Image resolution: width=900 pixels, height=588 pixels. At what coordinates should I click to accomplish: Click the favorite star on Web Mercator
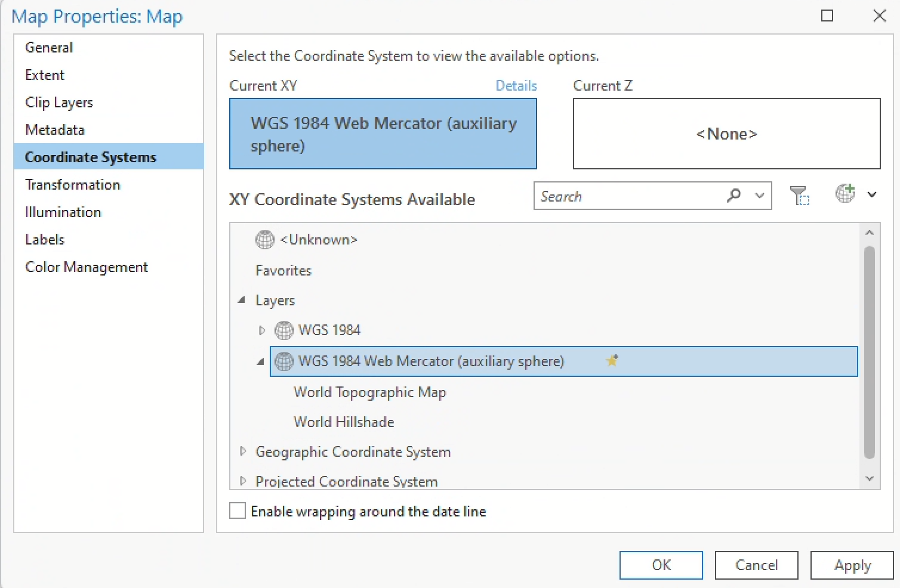[612, 361]
